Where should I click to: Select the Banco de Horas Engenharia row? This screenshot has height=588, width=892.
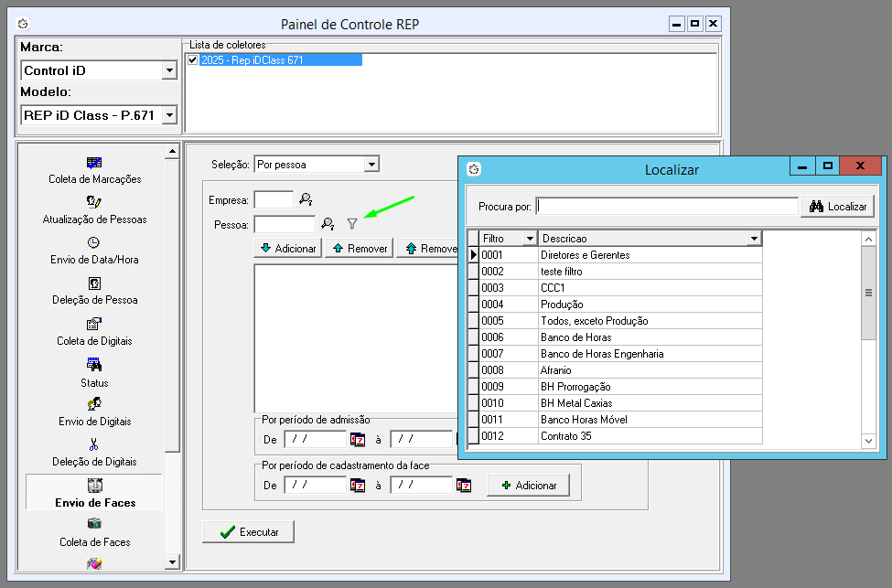[602, 354]
